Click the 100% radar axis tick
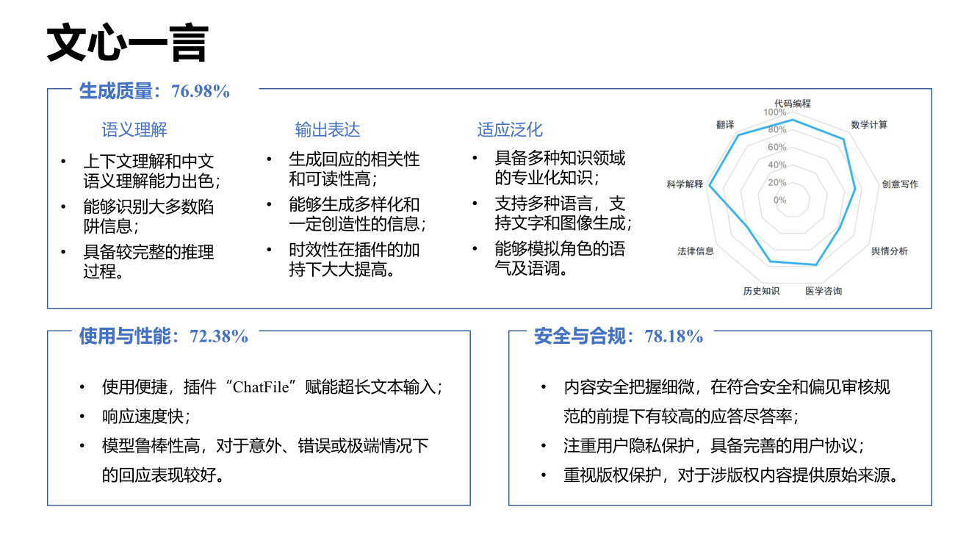 coord(774,112)
